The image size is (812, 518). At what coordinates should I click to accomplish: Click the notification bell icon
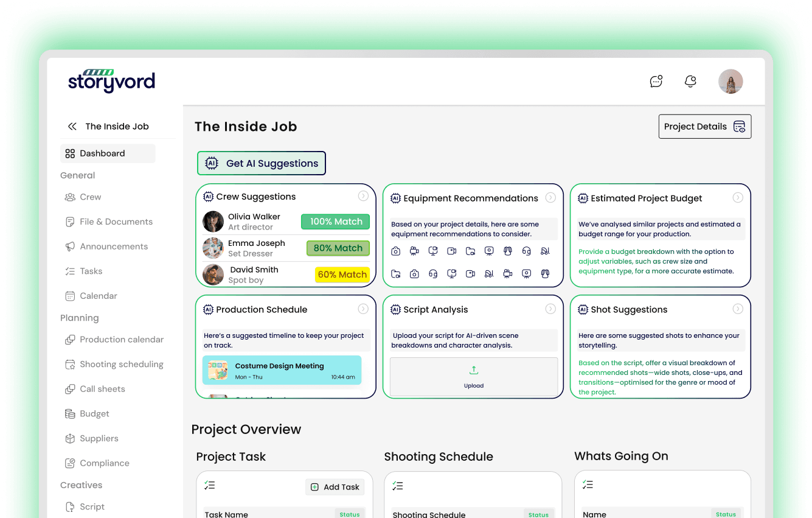pyautogui.click(x=690, y=80)
